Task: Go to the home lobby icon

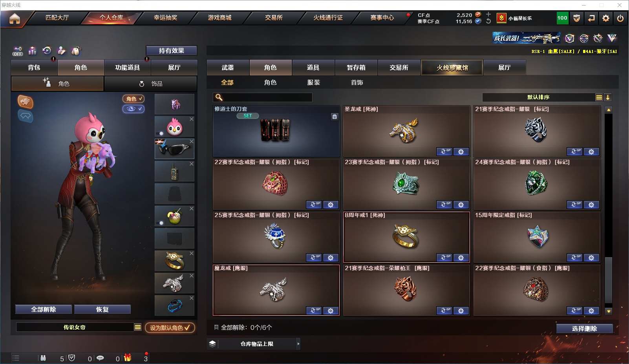Action: click(x=15, y=18)
